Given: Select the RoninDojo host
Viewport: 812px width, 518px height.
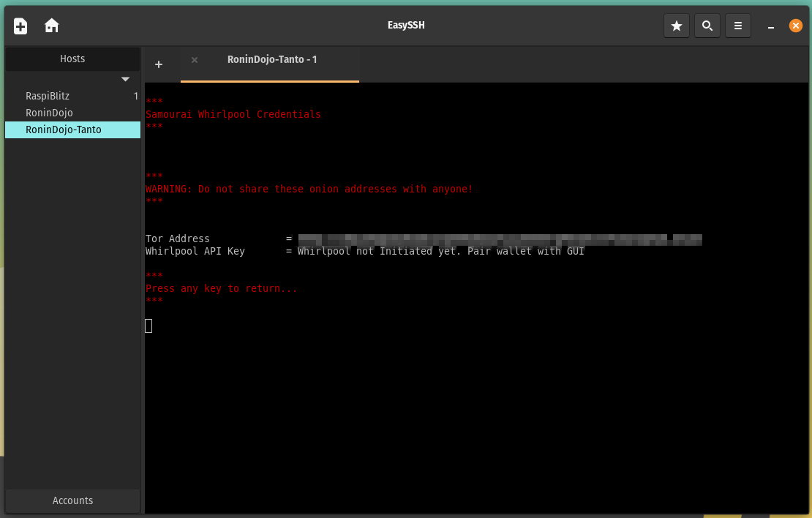Looking at the screenshot, I should point(72,113).
